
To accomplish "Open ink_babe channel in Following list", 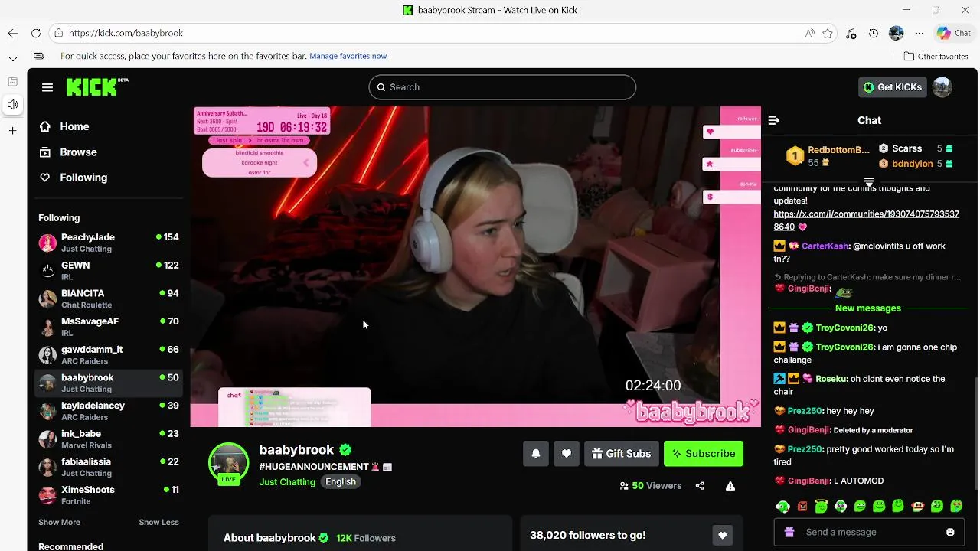I will tap(109, 439).
